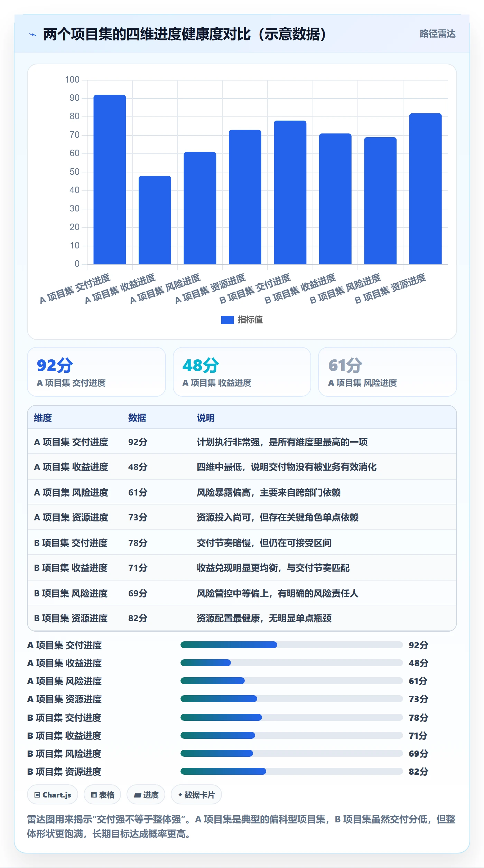The height and width of the screenshot is (868, 484).
Task: Select the Chart.js tag chip
Action: [x=53, y=795]
